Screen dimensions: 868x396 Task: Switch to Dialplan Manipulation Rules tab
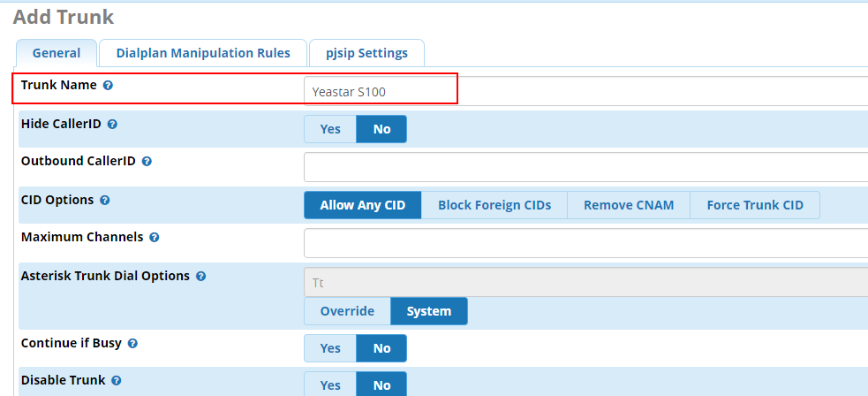(203, 53)
